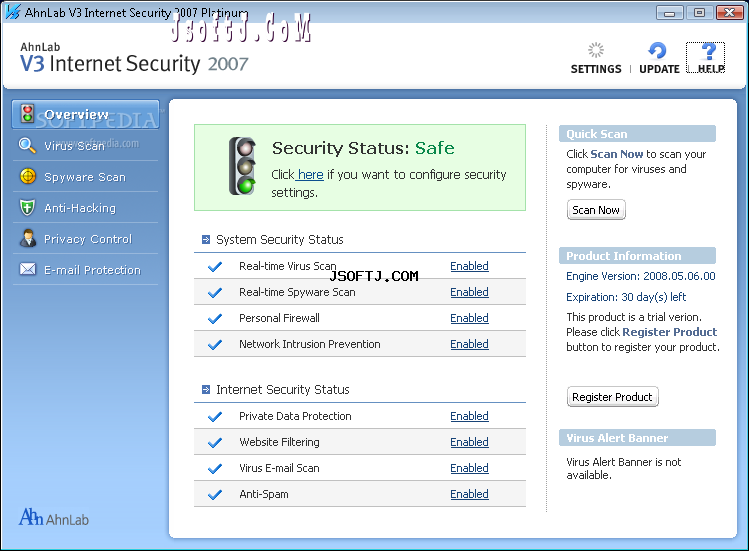Click the Virus Scan magnifier icon
This screenshot has width=749, height=551.
tap(27, 145)
